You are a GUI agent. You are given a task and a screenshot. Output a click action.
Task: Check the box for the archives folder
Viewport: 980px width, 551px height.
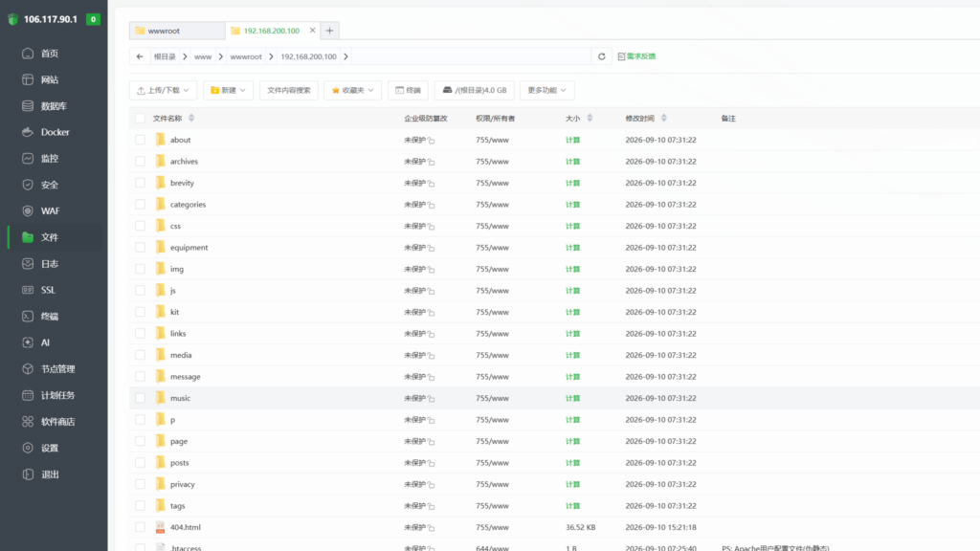pos(140,161)
